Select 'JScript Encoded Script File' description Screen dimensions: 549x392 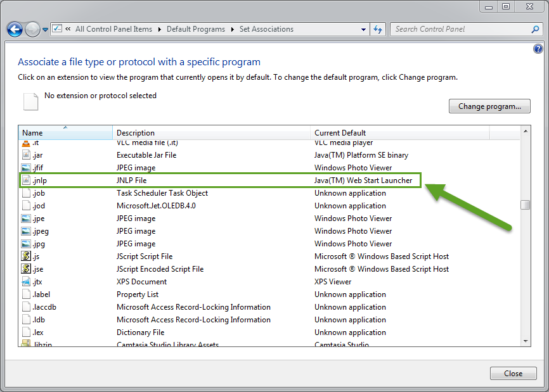[x=160, y=269]
